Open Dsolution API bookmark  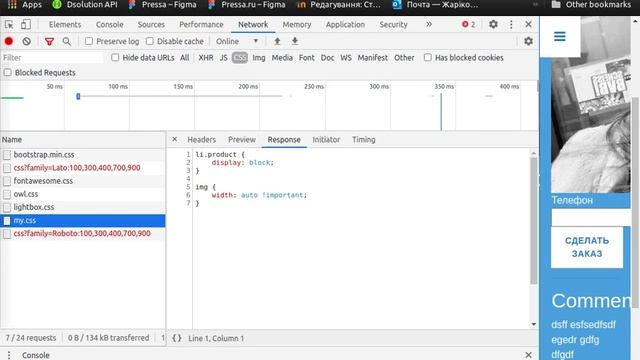(x=85, y=4)
